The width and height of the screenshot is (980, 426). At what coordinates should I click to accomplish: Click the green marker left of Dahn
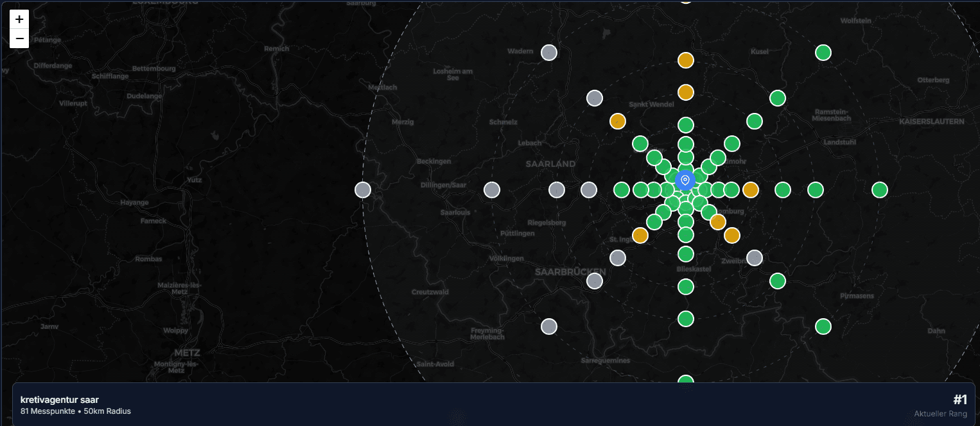[823, 327]
